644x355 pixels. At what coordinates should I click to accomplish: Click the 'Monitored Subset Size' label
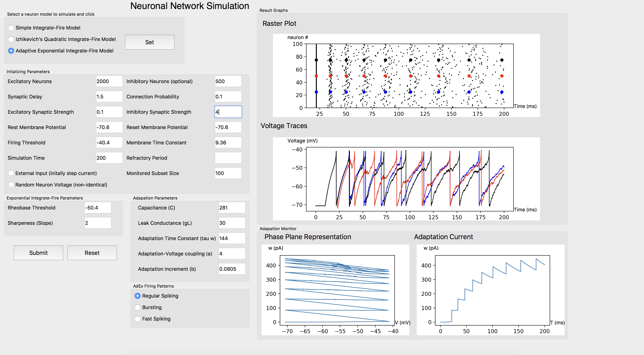pos(153,173)
